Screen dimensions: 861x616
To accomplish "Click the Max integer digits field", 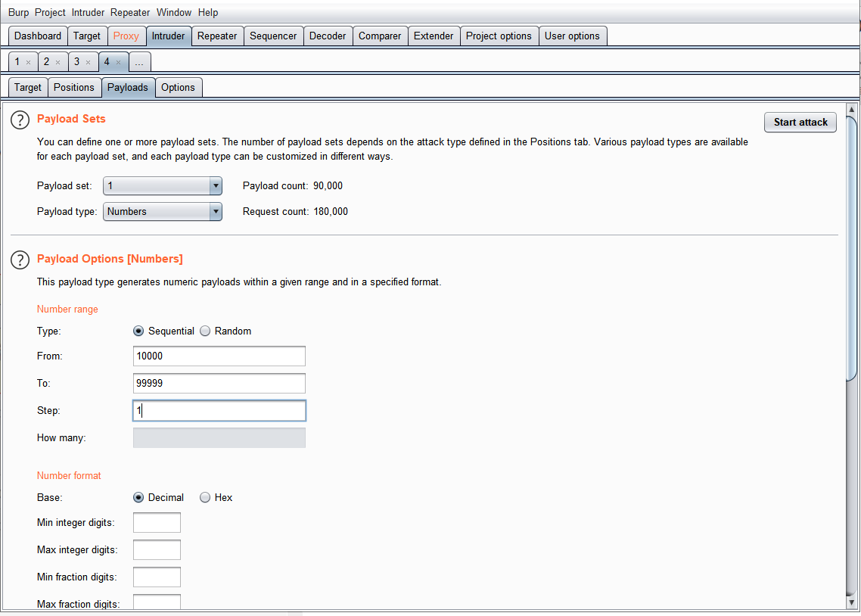I will pyautogui.click(x=157, y=550).
